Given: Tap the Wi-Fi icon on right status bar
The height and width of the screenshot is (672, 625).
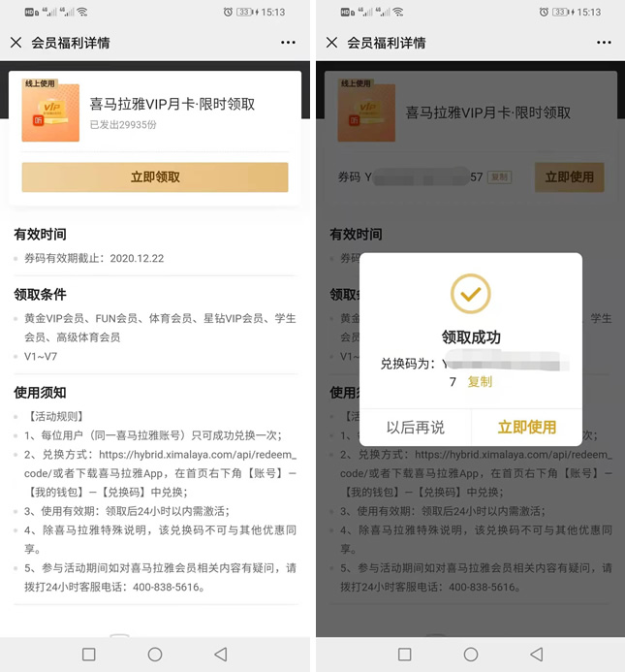Looking at the screenshot, I should pyautogui.click(x=398, y=12).
